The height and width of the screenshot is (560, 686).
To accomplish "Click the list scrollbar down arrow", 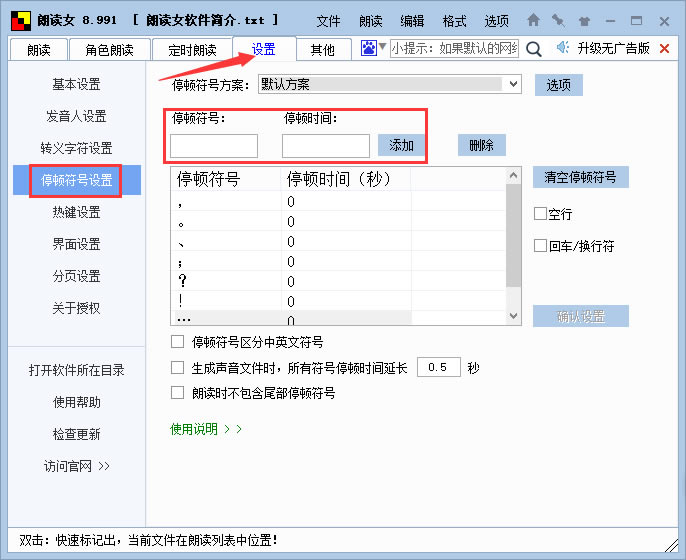I will point(514,315).
